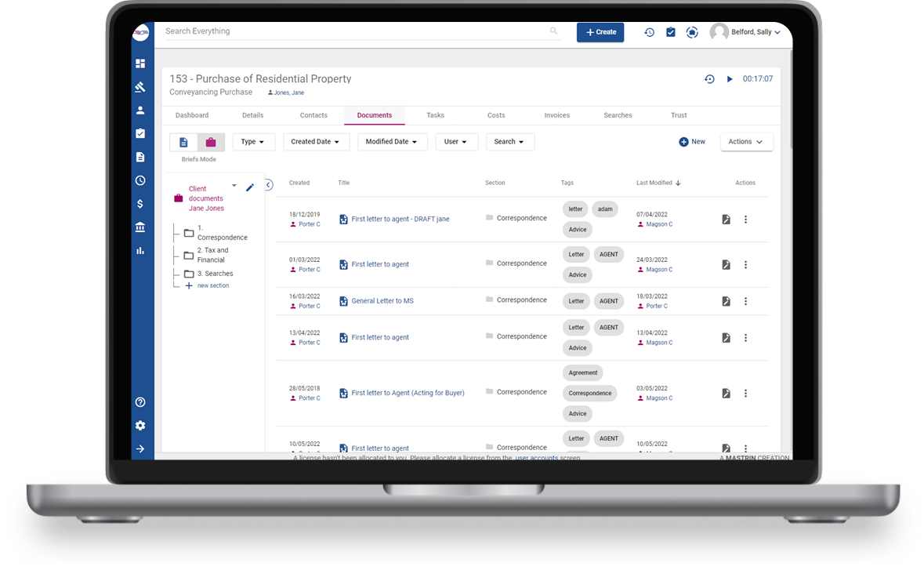924x570 pixels.
Task: Collapse the briefs side panel arrow
Action: tap(268, 185)
